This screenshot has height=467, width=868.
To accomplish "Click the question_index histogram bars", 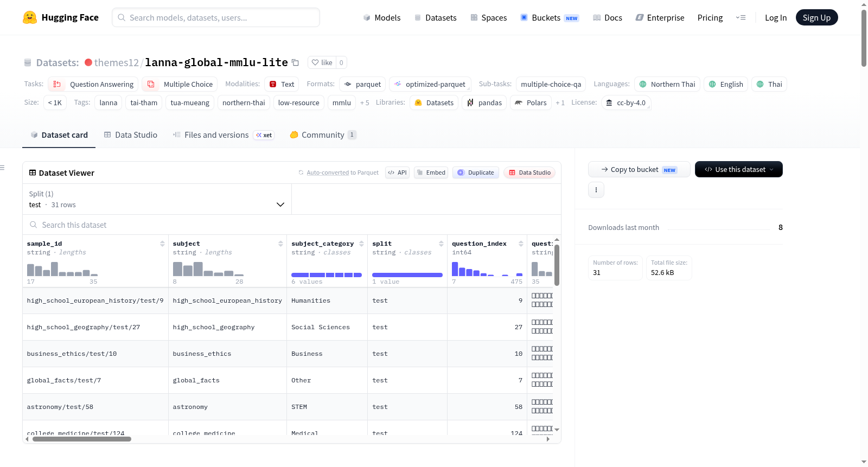I will [487, 268].
